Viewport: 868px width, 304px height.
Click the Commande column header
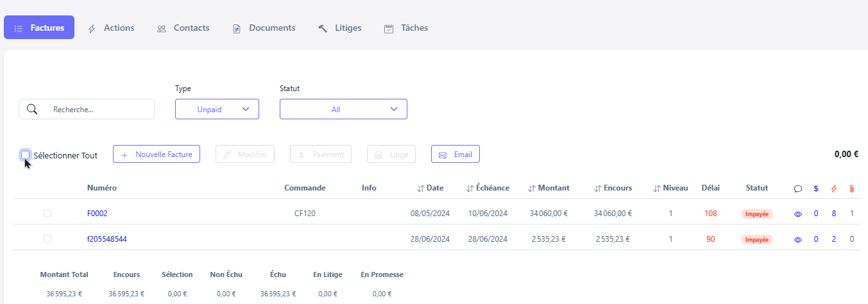pyautogui.click(x=305, y=188)
